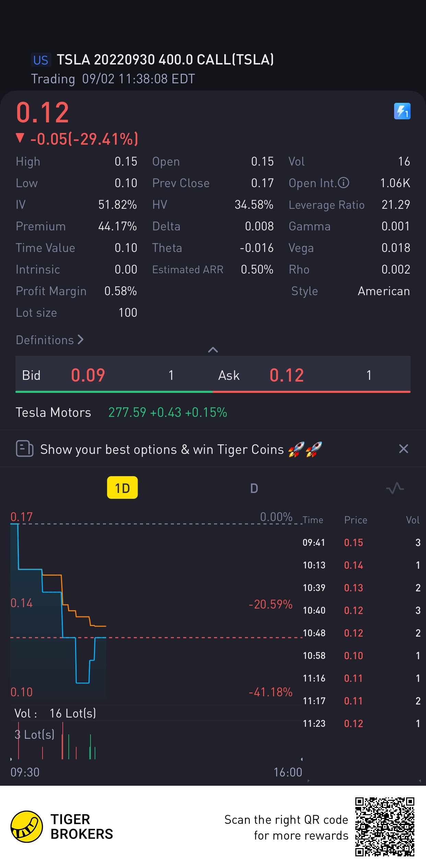Image resolution: width=426 pixels, height=868 pixels.
Task: Dismiss the Tiger Coins promotion banner
Action: tap(404, 449)
